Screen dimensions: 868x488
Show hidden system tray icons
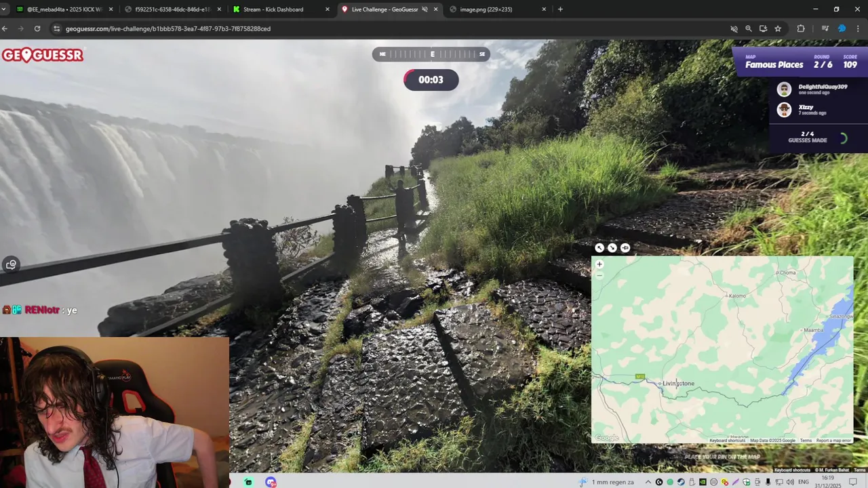[x=648, y=482]
